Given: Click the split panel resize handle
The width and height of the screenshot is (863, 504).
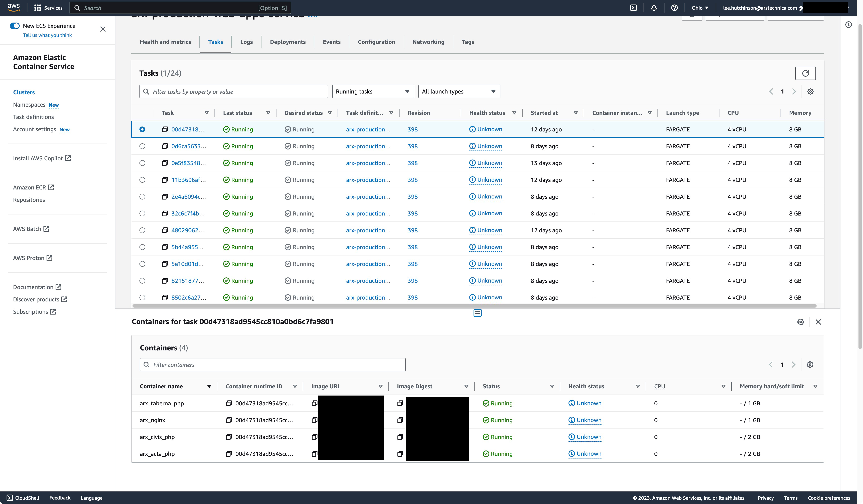Looking at the screenshot, I should click(477, 313).
